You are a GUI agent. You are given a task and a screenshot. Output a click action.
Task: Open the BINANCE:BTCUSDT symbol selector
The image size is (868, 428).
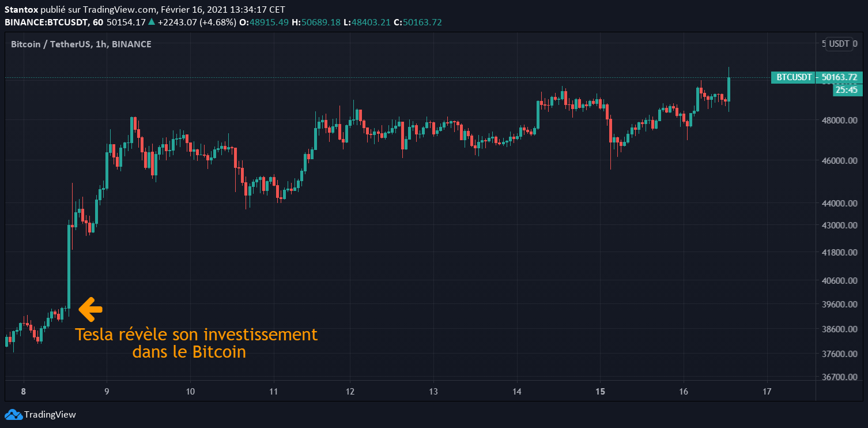pyautogui.click(x=48, y=22)
